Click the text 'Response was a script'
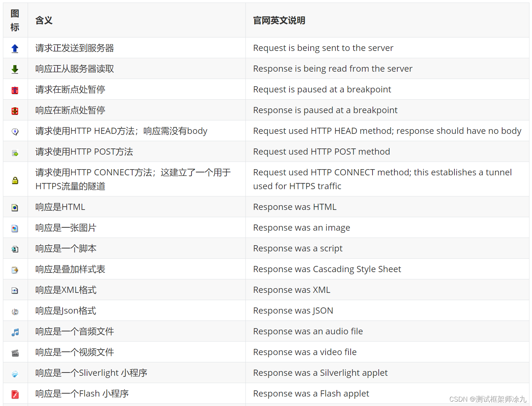This screenshot has width=532, height=406. 298,248
